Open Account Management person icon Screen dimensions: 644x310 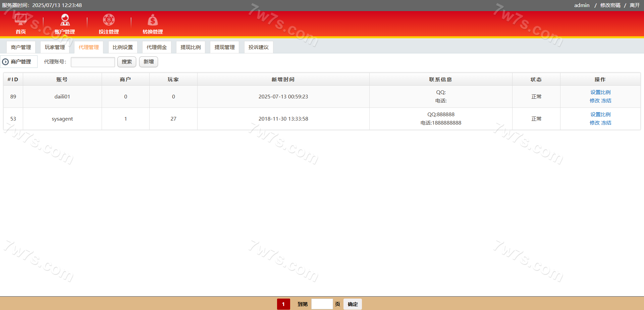tap(65, 20)
